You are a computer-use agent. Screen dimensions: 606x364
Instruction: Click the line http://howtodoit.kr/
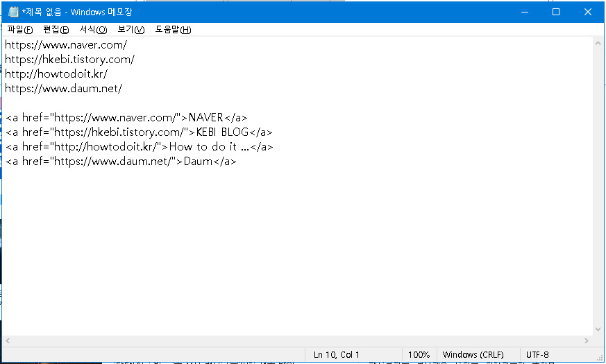click(x=56, y=73)
